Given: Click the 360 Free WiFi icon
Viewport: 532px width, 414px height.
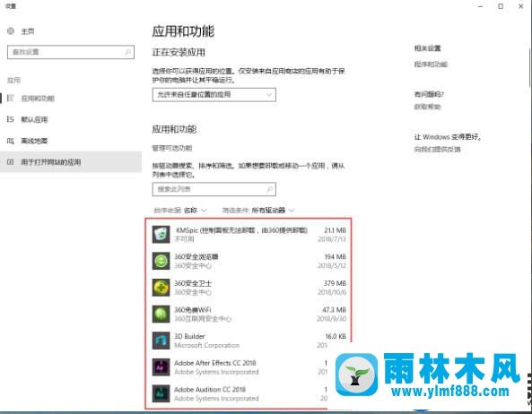Looking at the screenshot, I should (x=161, y=314).
